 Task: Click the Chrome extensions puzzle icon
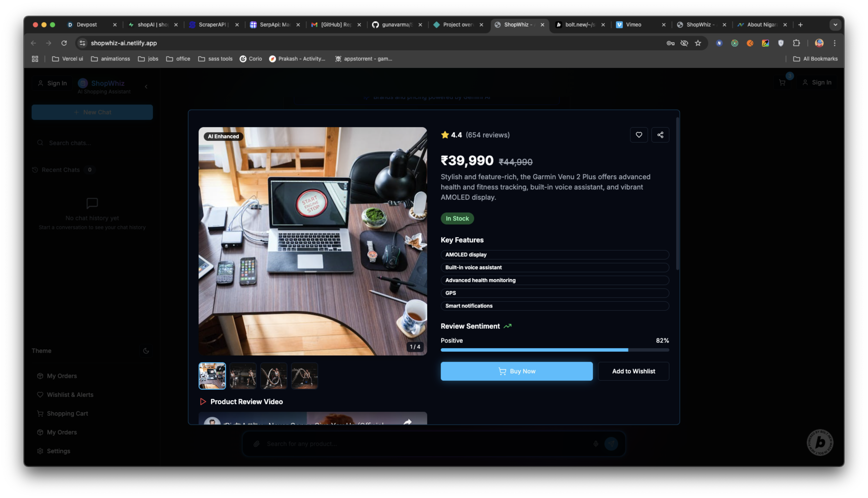click(796, 43)
